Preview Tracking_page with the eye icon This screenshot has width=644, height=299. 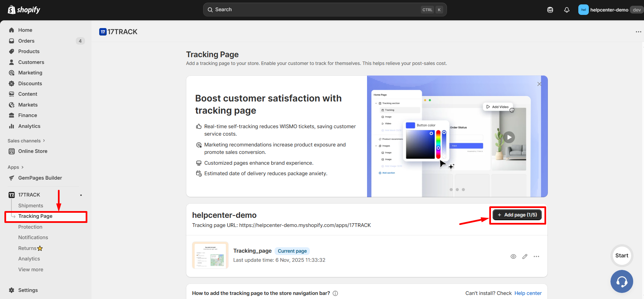(513, 256)
